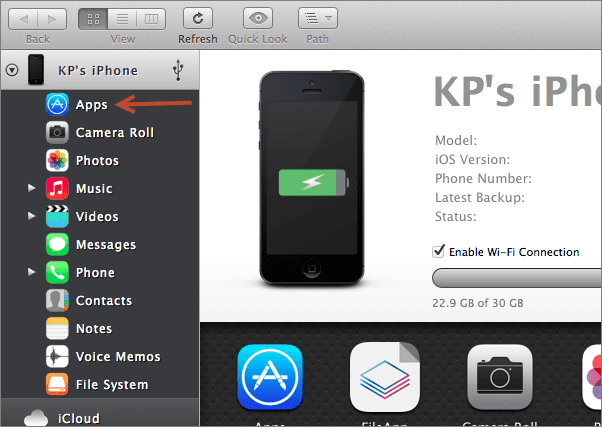Click the Phone Number label

[483, 178]
